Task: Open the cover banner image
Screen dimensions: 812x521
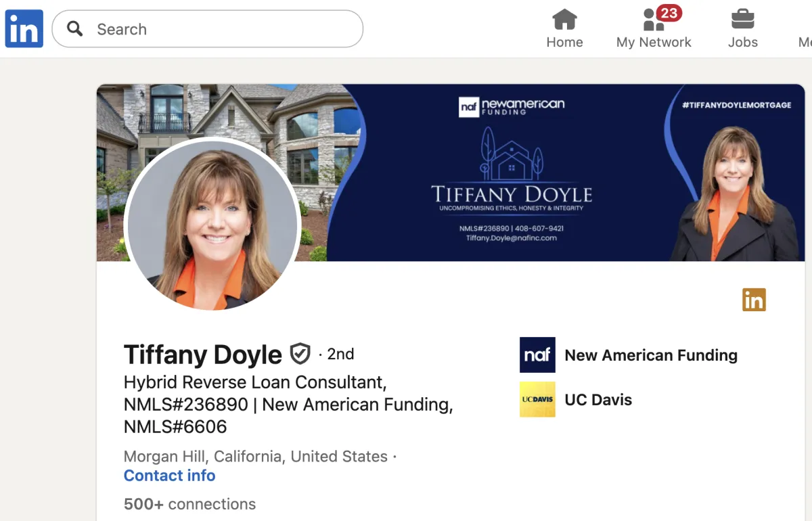Action: tap(451, 173)
